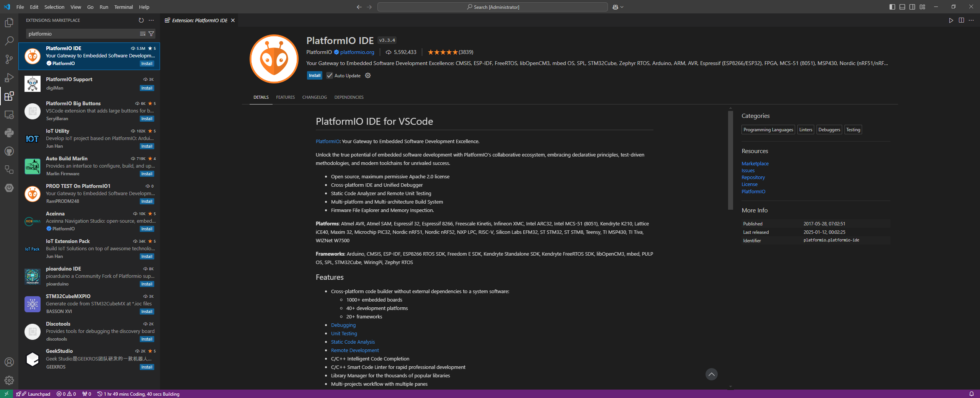Open Views and More Actions in Extensions panel
Screen dimensions: 980x398
point(151,20)
